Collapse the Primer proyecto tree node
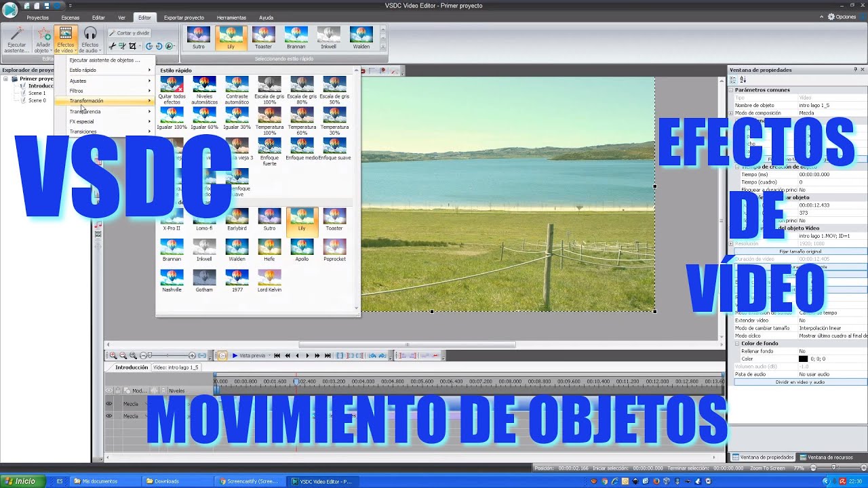The width and height of the screenshot is (868, 488). click(6, 79)
